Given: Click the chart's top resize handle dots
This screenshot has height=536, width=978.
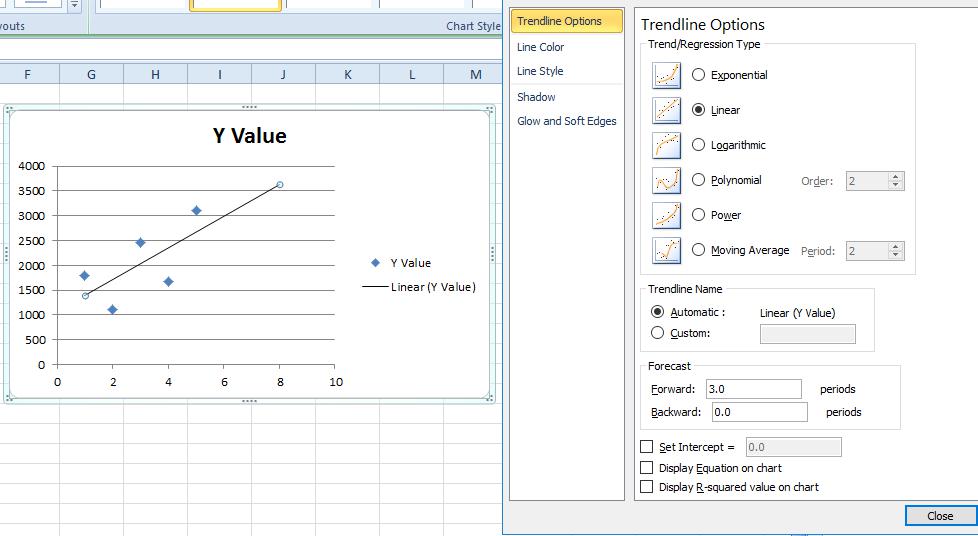Looking at the screenshot, I should (249, 107).
